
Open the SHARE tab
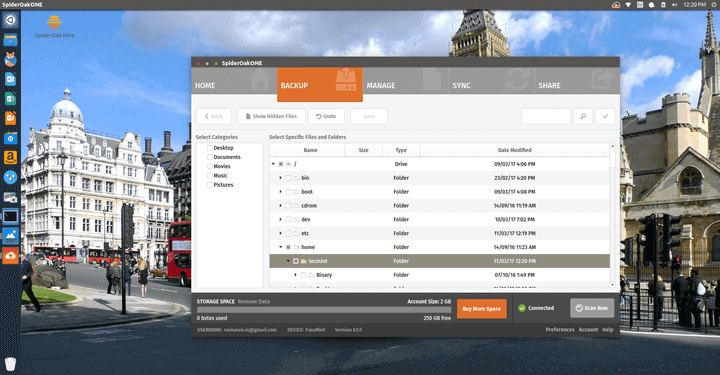point(577,81)
